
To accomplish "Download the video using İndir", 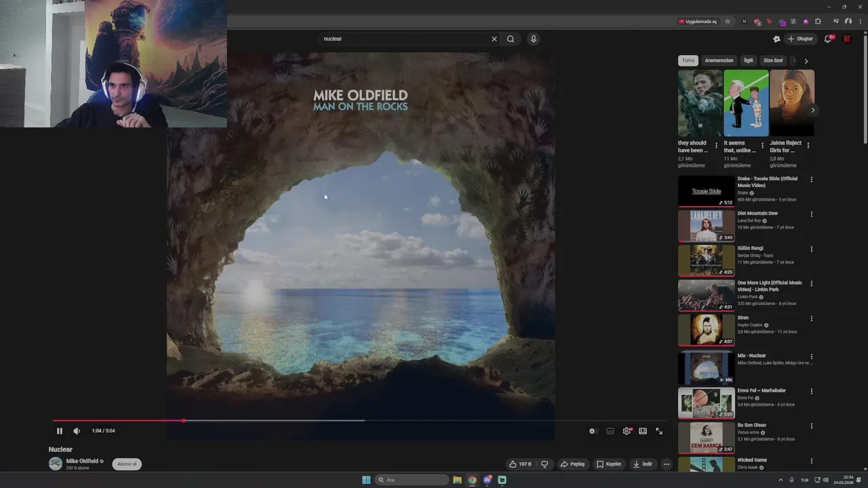I will [x=642, y=464].
